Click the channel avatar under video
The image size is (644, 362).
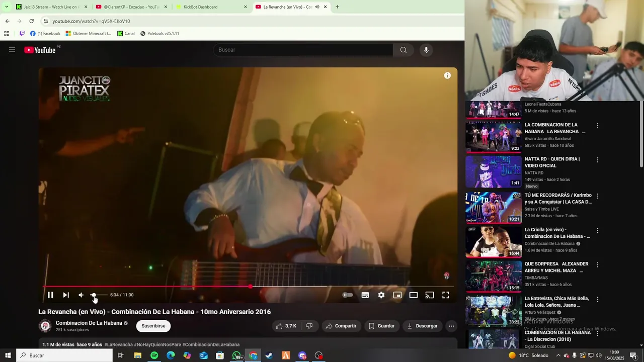pos(45,326)
